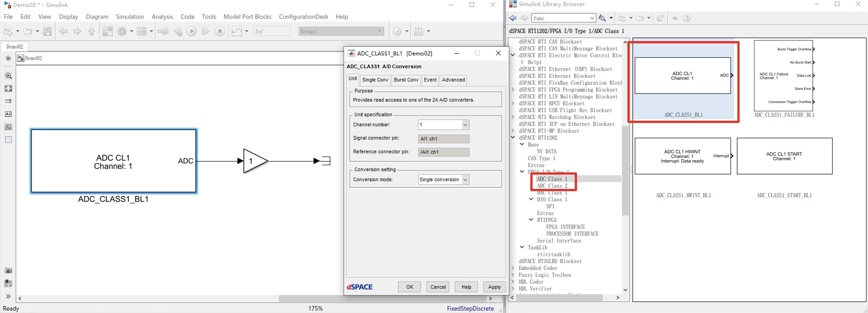868x313 pixels.
Task: Click the Update/fast restart icon
Action: click(164, 31)
